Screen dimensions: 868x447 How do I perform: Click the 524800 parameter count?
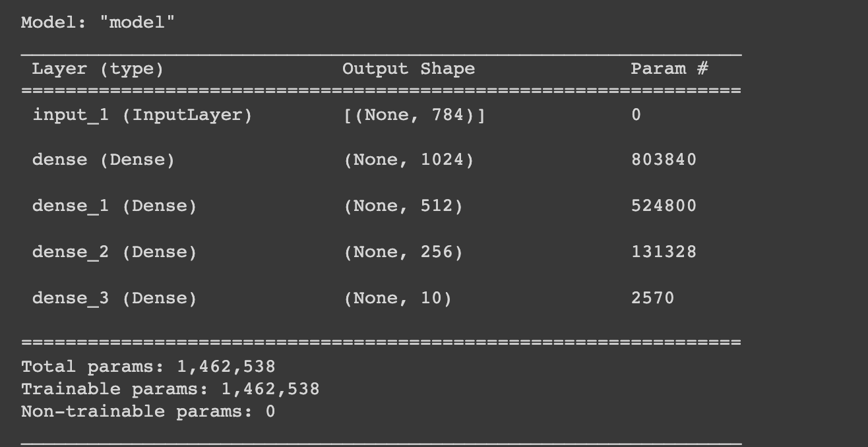pos(664,206)
